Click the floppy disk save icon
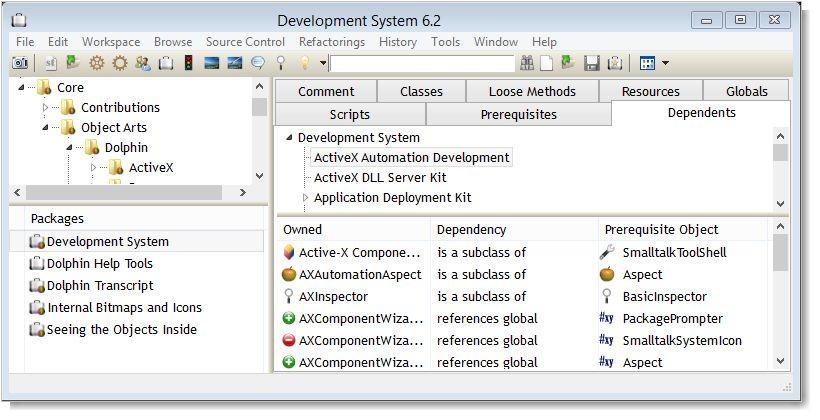Image resolution: width=820 pixels, height=420 pixels. (x=591, y=63)
